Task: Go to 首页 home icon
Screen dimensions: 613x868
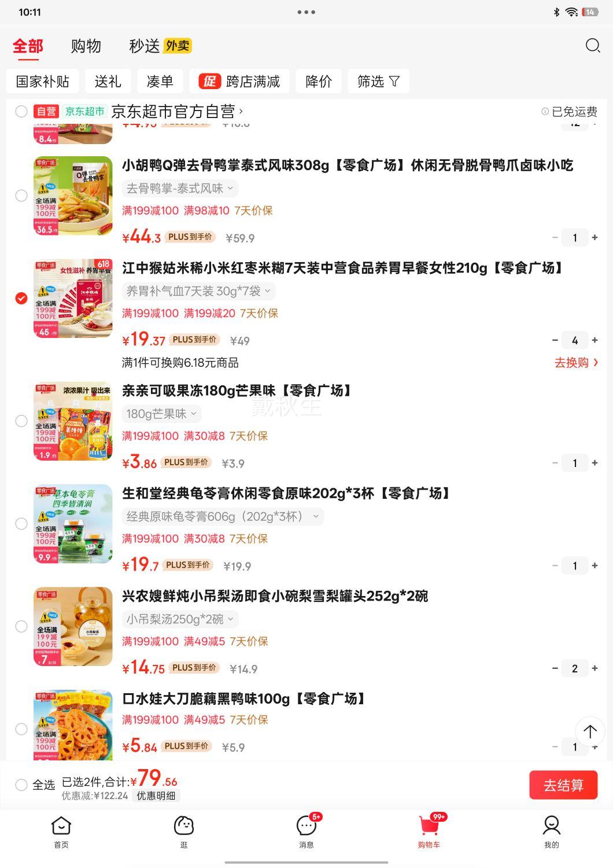Action: coord(61,832)
